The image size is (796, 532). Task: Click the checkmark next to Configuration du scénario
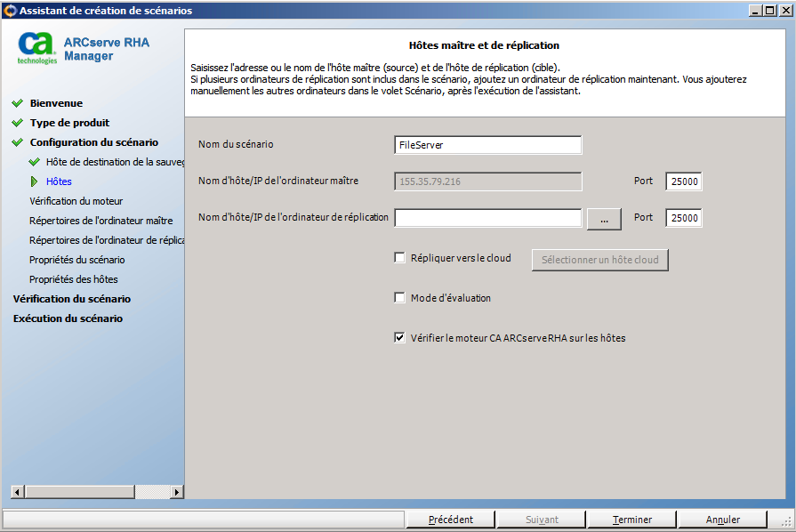pyautogui.click(x=18, y=142)
